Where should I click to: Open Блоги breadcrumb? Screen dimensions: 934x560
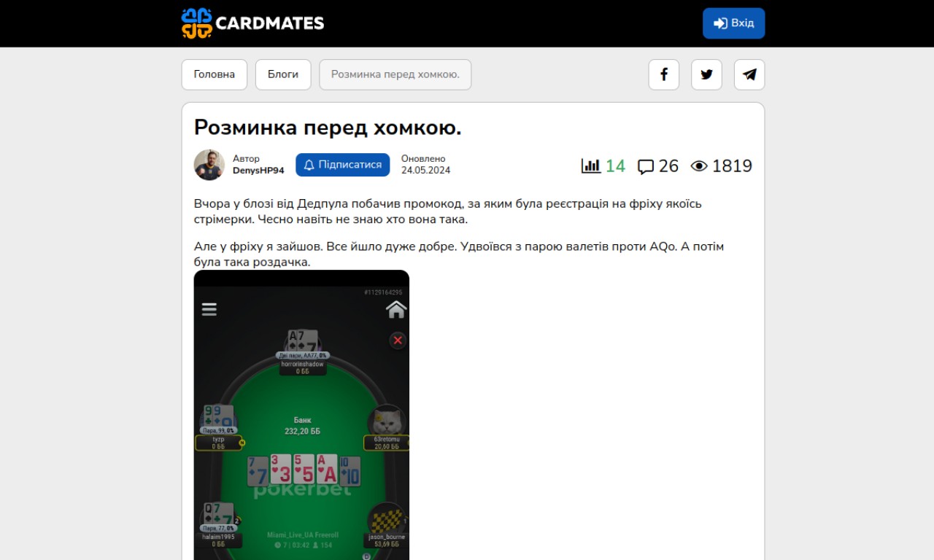pos(283,74)
